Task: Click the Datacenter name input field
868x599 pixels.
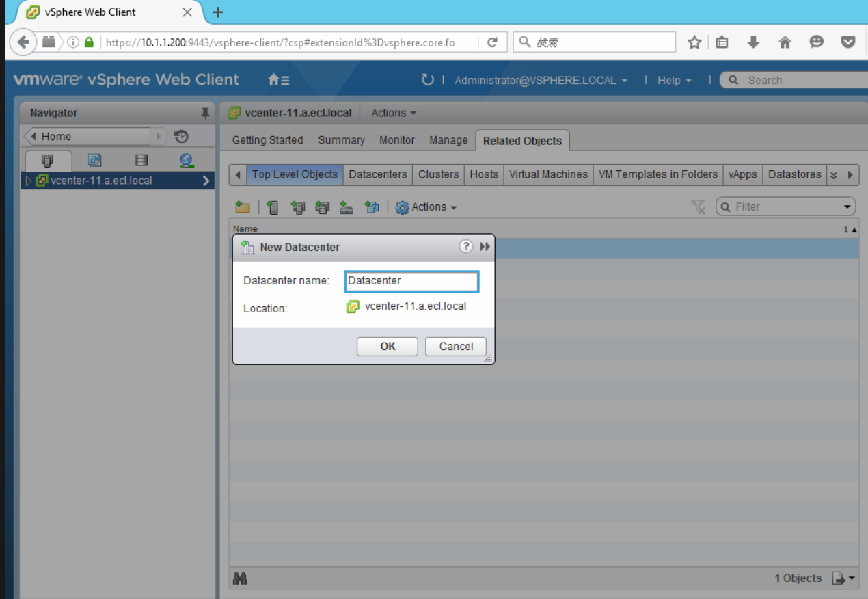Action: click(x=412, y=281)
